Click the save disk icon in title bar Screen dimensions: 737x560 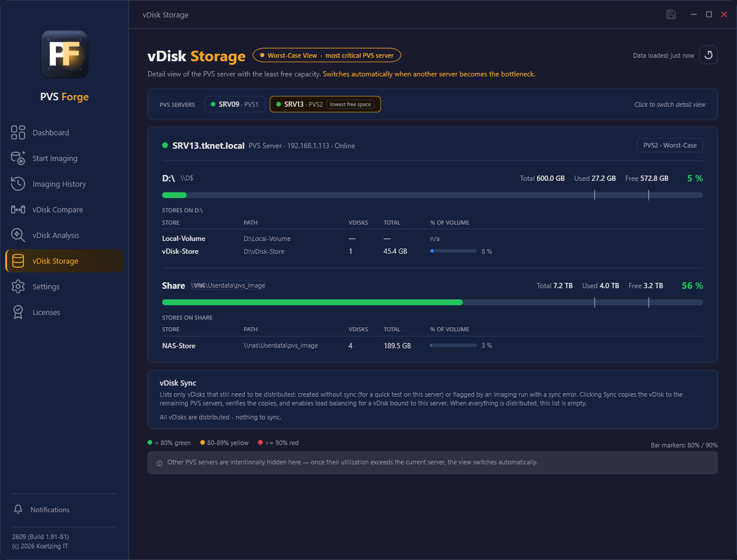click(x=671, y=15)
